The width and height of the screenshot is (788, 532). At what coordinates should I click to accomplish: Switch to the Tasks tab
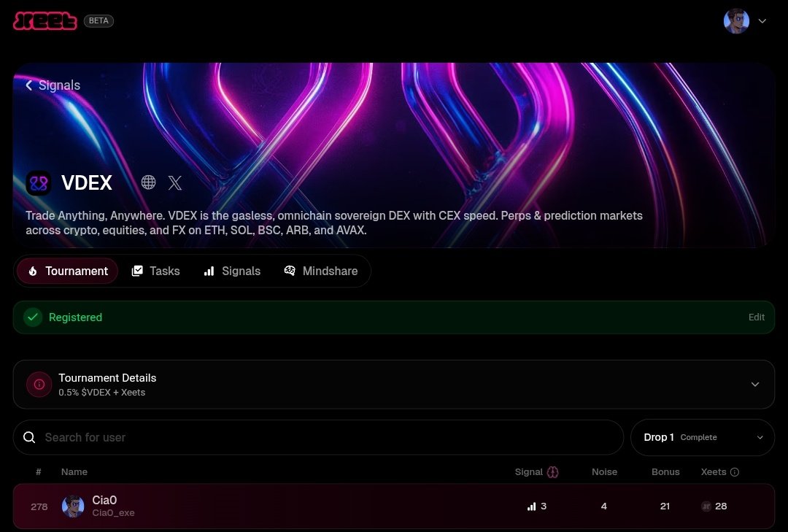point(155,271)
